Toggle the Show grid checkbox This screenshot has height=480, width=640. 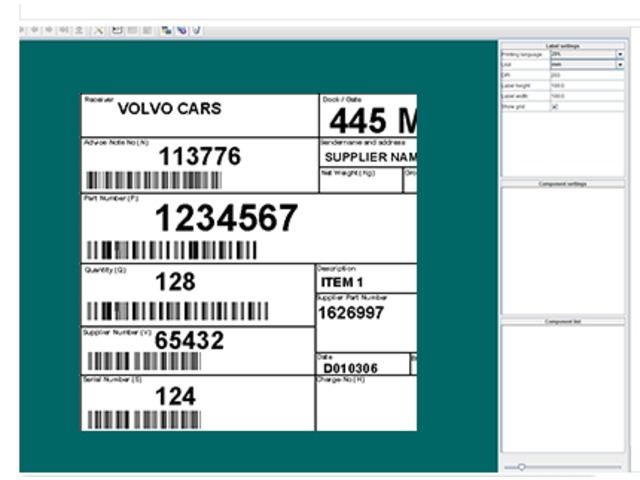tap(555, 105)
